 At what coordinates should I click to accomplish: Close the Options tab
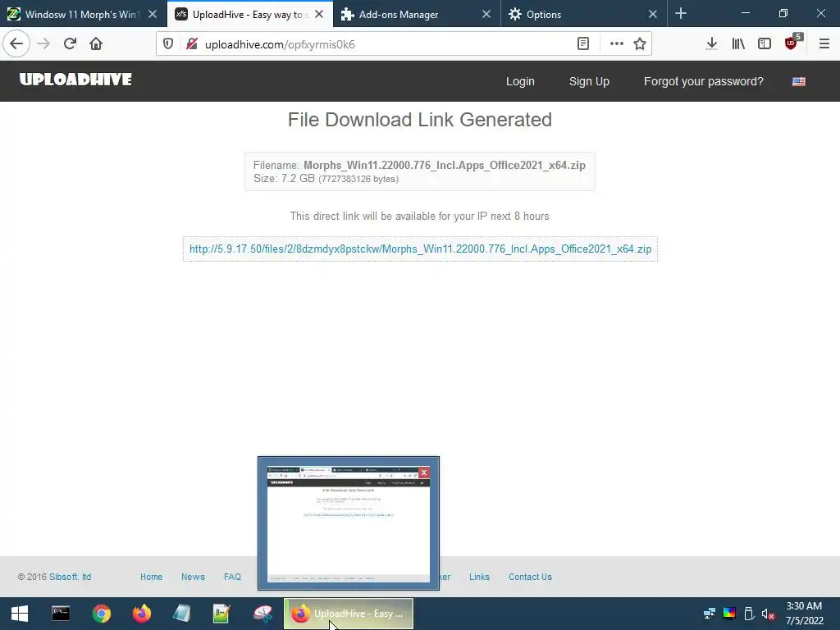(x=652, y=15)
